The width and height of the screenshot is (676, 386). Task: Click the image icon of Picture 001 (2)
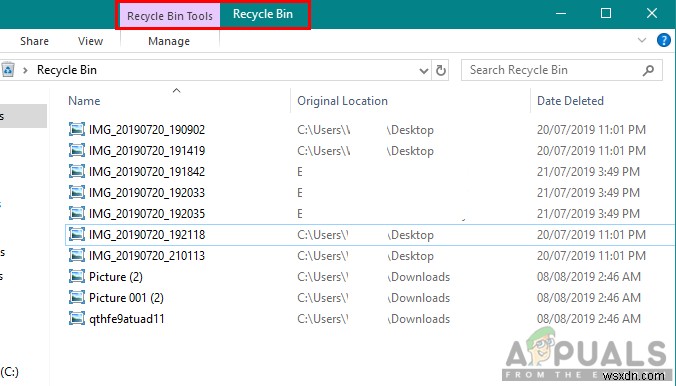[77, 298]
